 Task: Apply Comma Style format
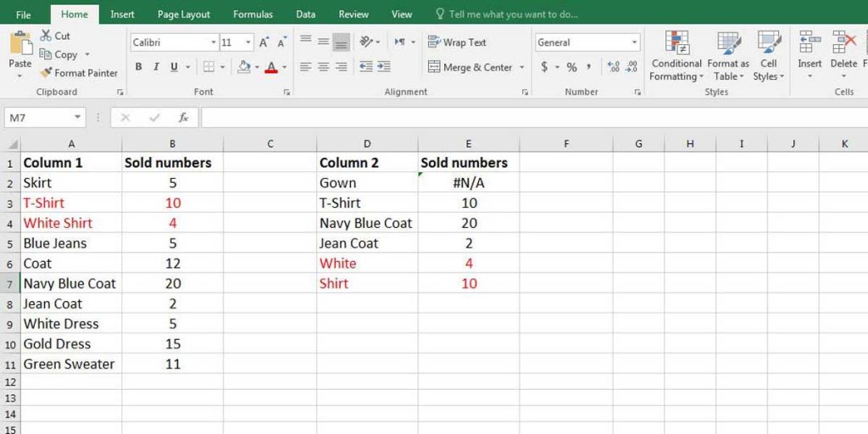589,67
